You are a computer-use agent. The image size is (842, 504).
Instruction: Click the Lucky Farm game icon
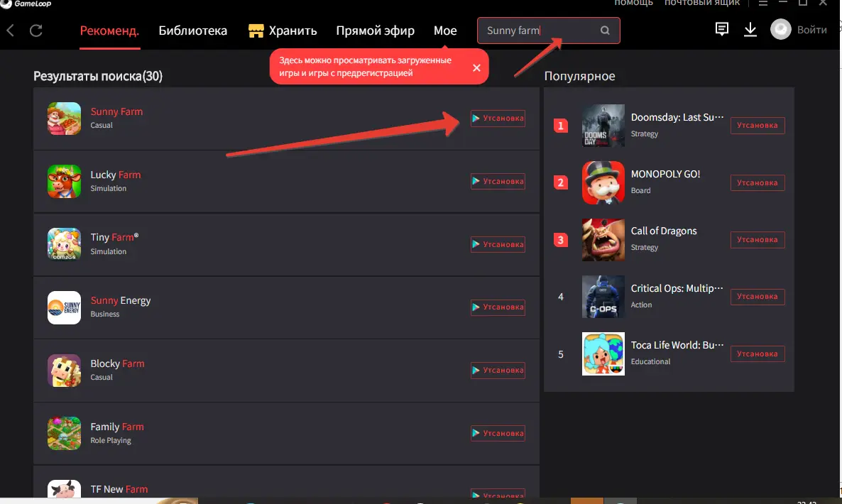coord(64,182)
